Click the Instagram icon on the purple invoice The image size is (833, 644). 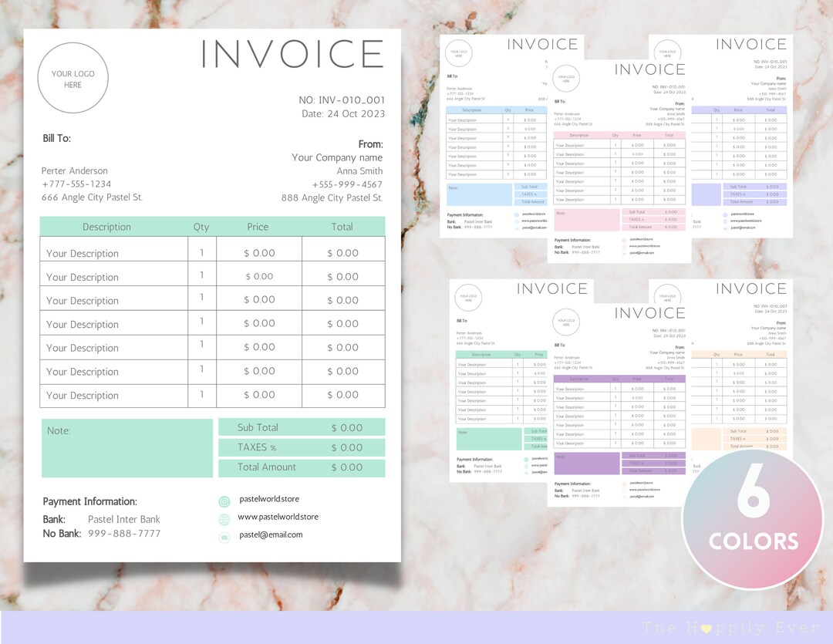(625, 483)
